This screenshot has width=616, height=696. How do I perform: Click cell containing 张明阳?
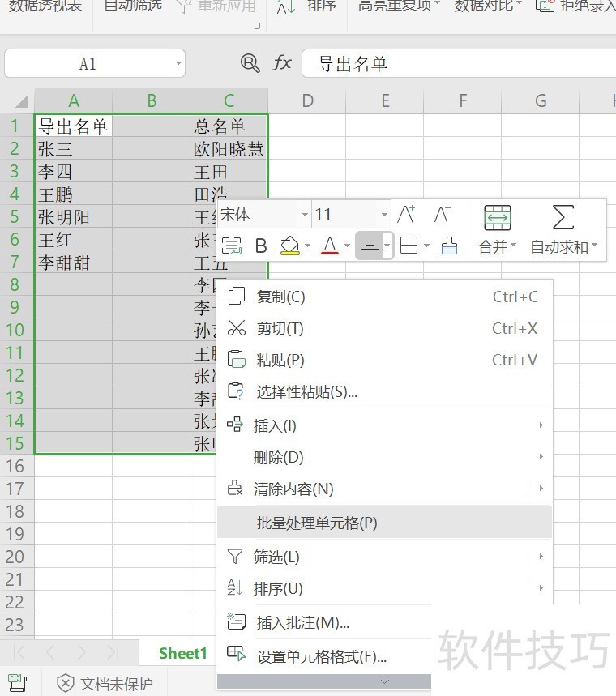[73, 217]
